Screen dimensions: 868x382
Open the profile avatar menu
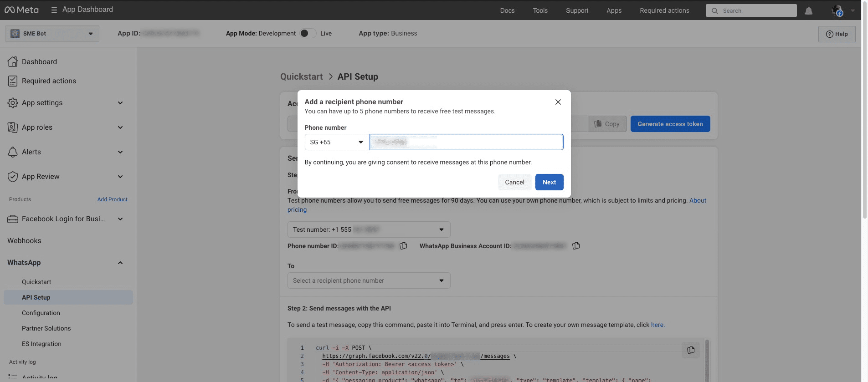(x=837, y=10)
